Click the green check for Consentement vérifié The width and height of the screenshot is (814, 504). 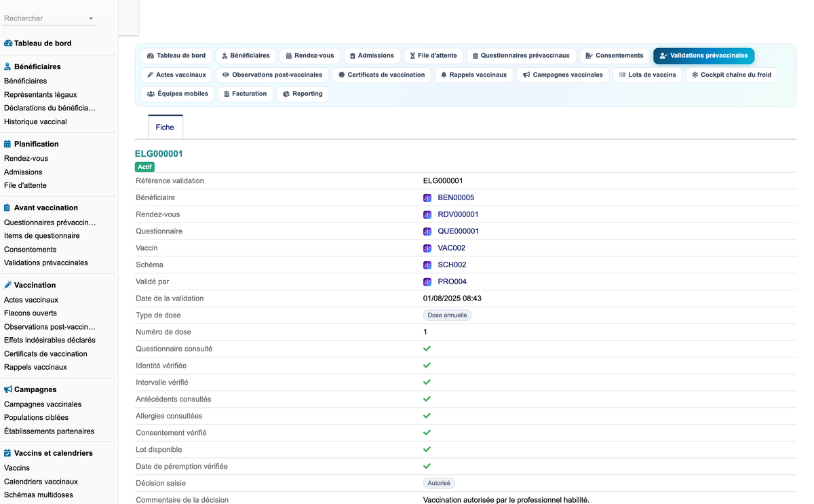(x=427, y=433)
